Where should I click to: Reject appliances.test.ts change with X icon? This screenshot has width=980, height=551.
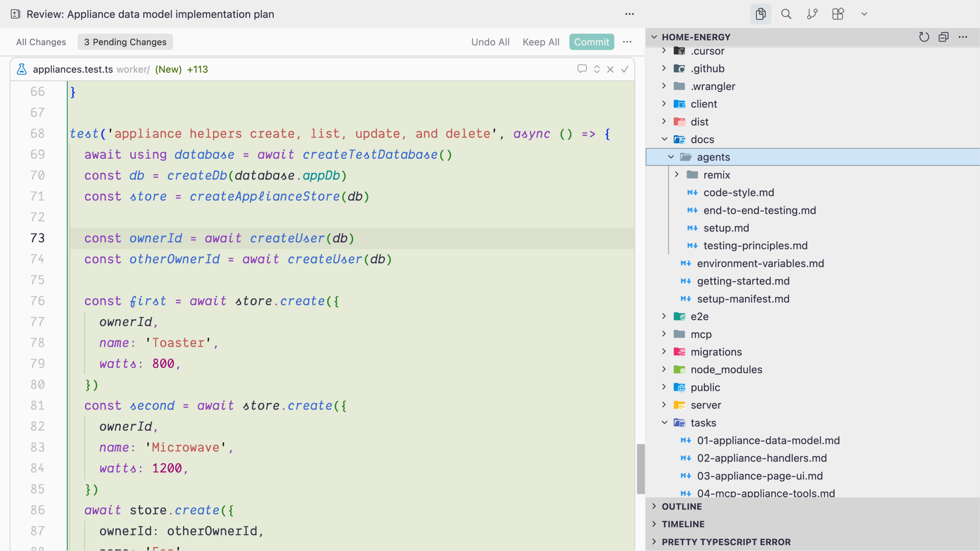coord(610,69)
